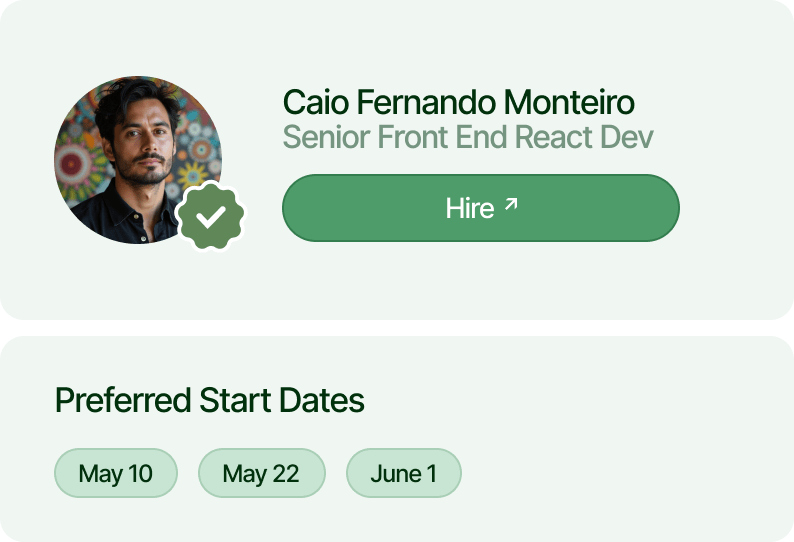
Task: Click the Preferred Start Dates heading
Action: point(210,400)
